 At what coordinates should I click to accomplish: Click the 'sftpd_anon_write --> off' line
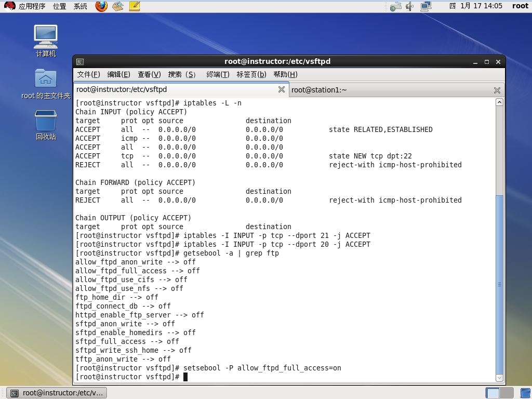[x=125, y=324]
